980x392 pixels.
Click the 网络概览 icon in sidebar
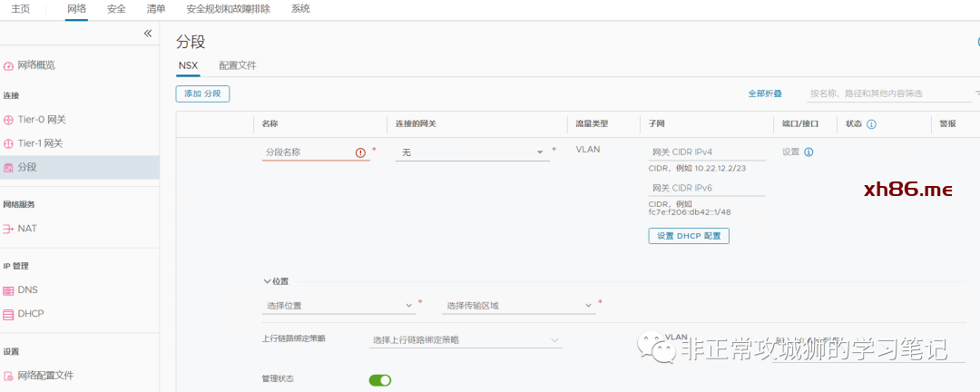9,65
